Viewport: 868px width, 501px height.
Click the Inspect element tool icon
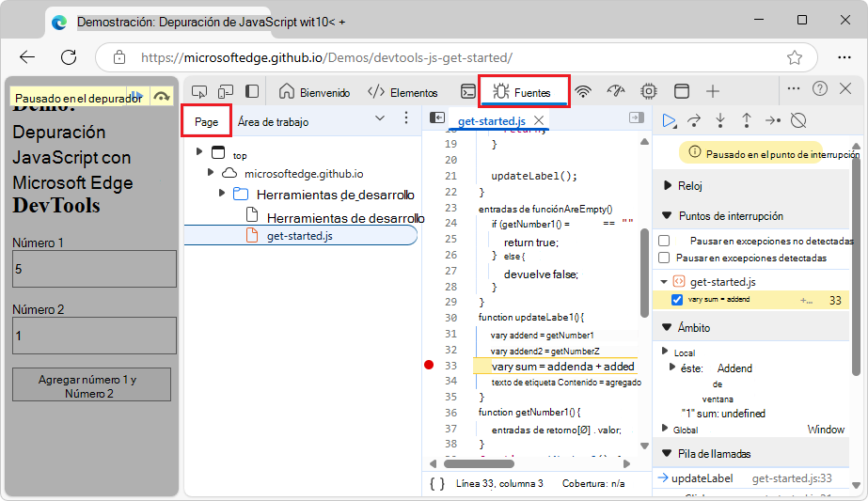tap(199, 91)
